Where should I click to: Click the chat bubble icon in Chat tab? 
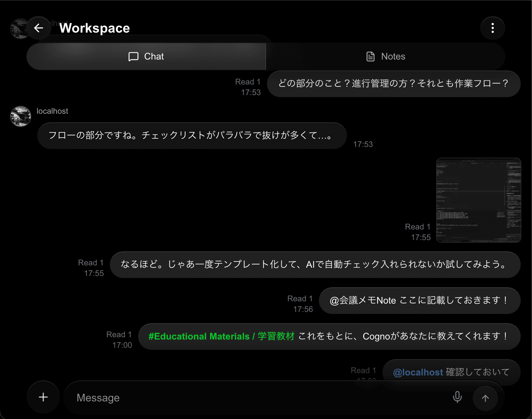[133, 57]
